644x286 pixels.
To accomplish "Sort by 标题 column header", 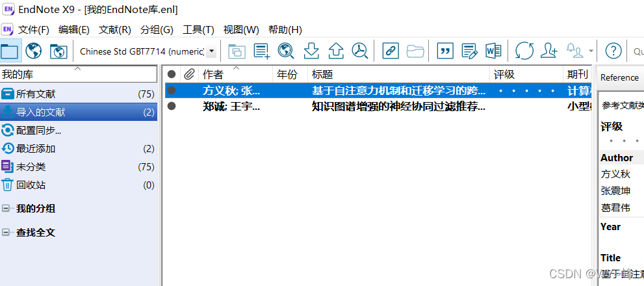I will point(398,74).
